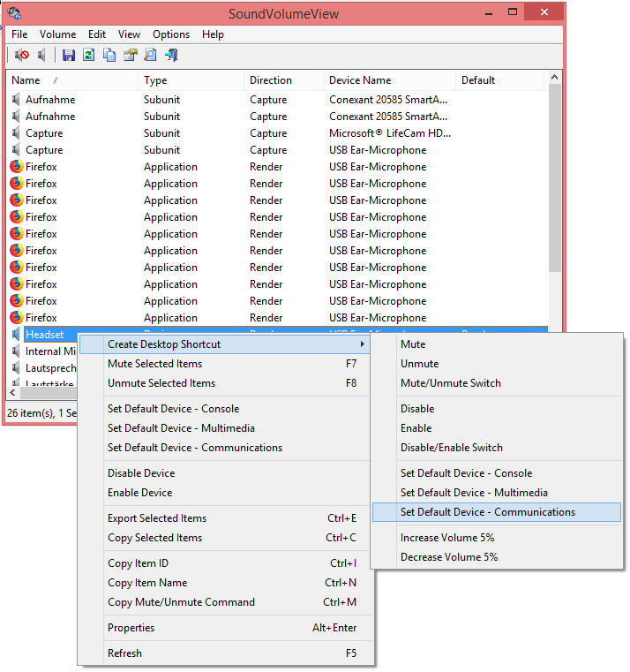Select Decrease Volume 5% in the submenu
Viewport: 630px width, 672px height.
click(x=449, y=557)
